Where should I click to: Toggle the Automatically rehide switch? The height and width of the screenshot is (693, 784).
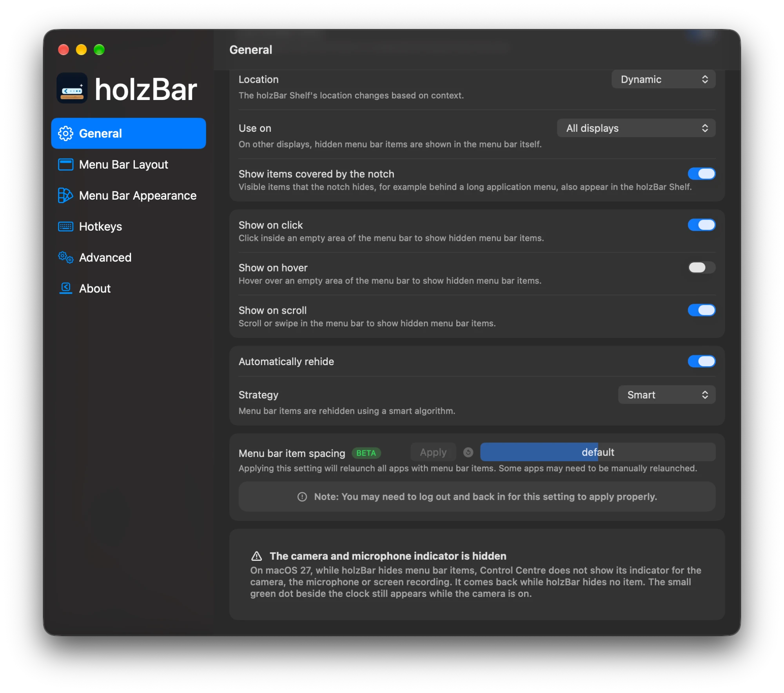[701, 361]
